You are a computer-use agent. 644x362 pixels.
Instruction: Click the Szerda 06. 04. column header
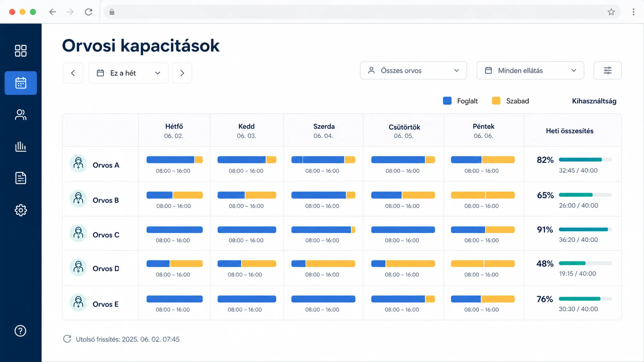(324, 131)
